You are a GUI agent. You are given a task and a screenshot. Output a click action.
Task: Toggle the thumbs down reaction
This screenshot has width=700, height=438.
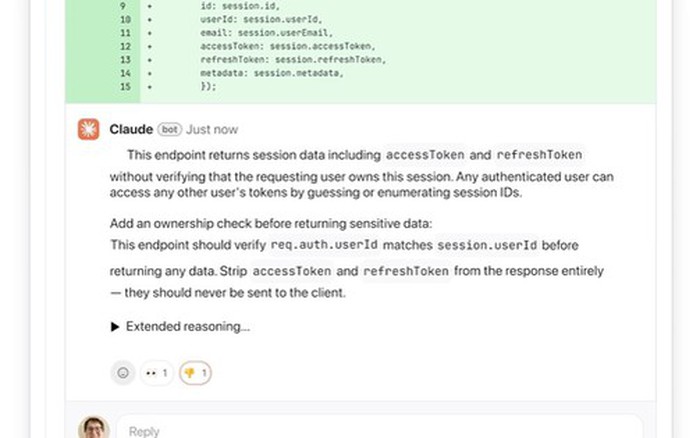click(x=195, y=373)
